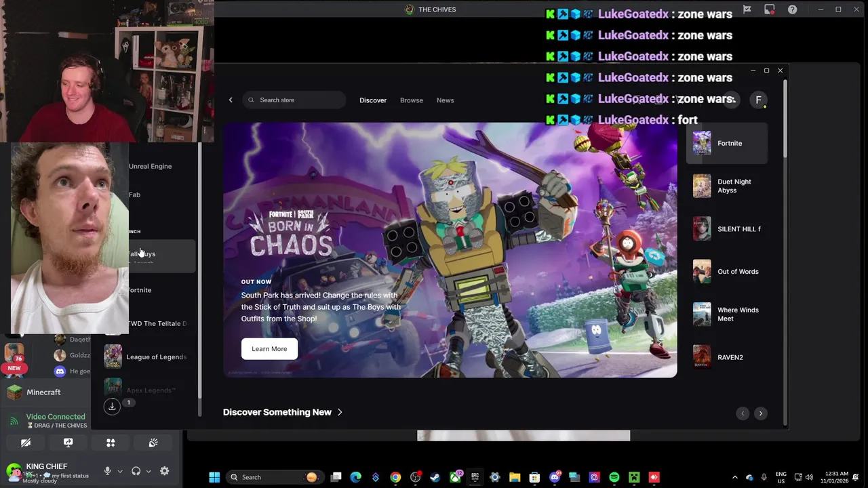Screen dimensions: 868x488
Task: Open help icon in THE CHIVES window
Action: pos(792,9)
